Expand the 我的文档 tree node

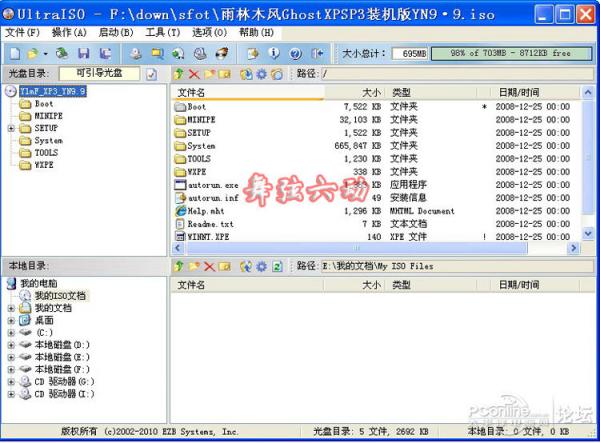[11, 308]
